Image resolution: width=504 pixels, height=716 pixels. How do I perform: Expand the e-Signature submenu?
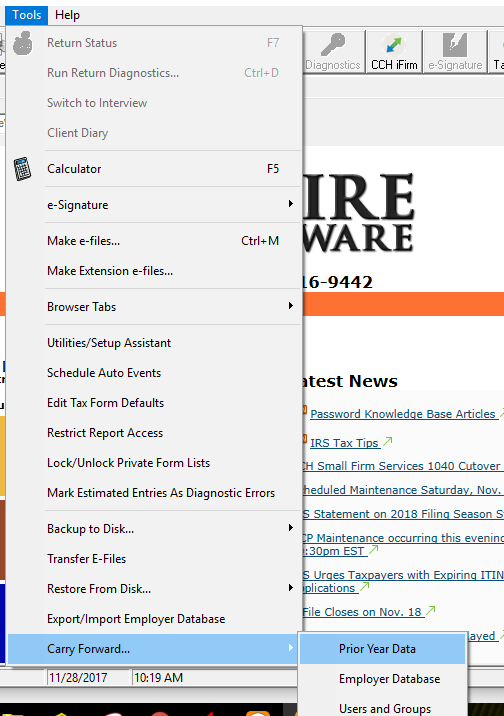click(153, 205)
